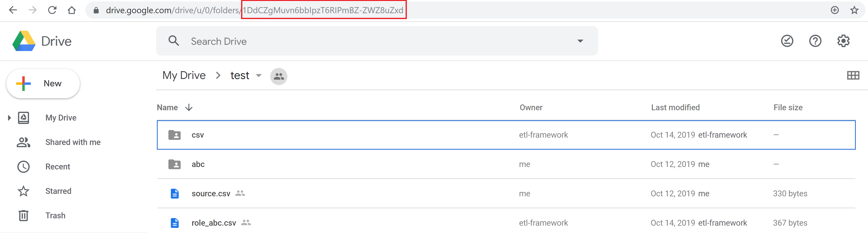
Task: Expand the My Drive tree in the sidebar
Action: point(10,118)
